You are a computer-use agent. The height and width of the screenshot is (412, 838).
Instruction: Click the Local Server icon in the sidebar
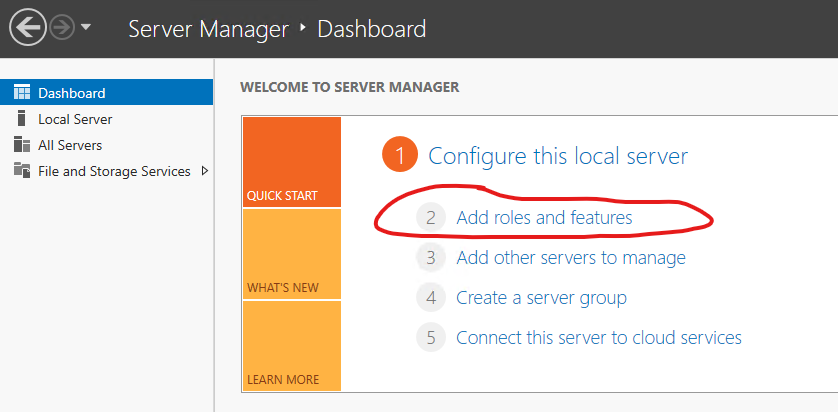(x=21, y=119)
